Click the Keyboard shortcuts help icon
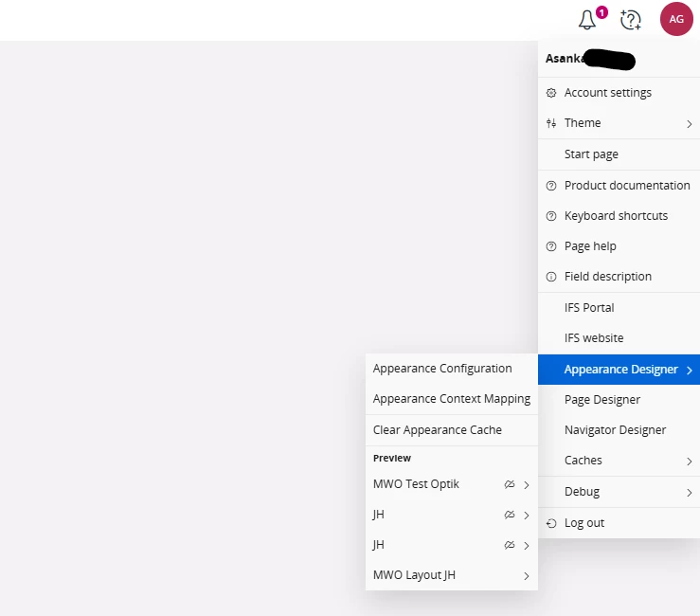The width and height of the screenshot is (700, 616). coord(551,216)
